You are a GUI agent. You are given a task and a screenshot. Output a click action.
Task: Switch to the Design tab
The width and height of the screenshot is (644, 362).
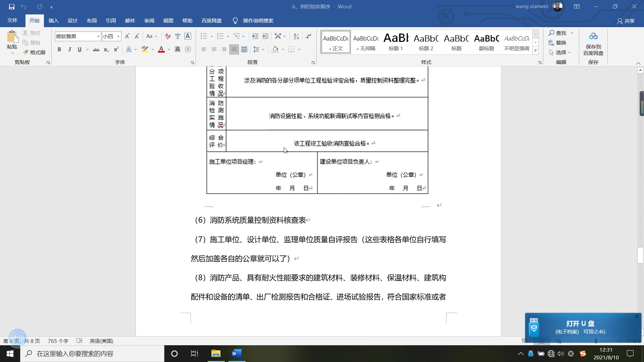click(72, 20)
